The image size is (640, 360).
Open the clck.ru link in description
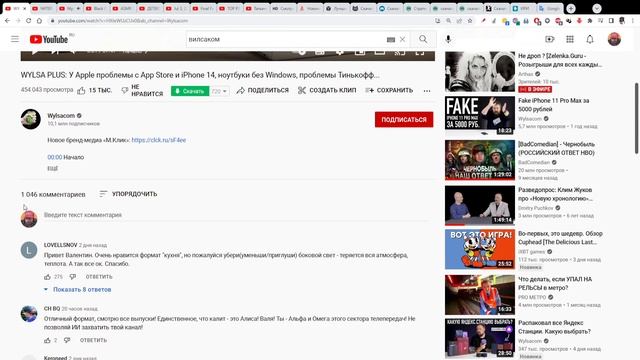tap(158, 140)
